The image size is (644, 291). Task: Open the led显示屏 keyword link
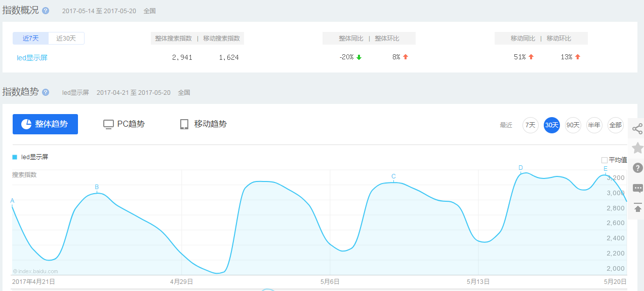coord(32,58)
